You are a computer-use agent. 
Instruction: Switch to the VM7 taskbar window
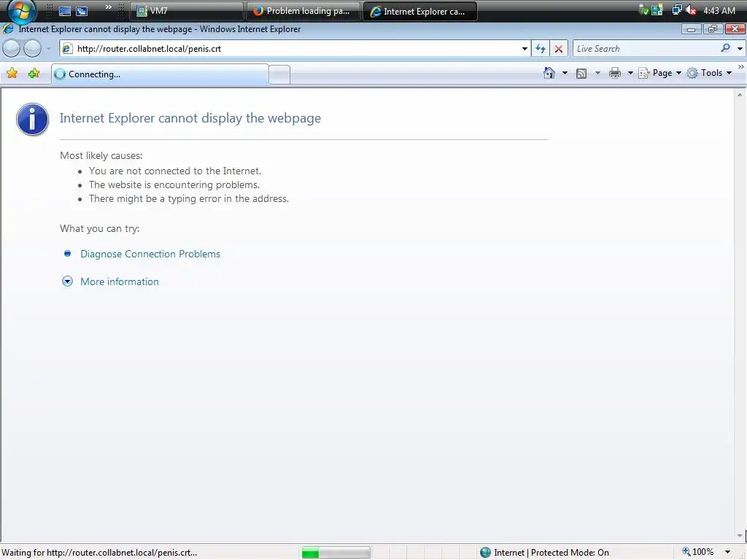coord(186,11)
